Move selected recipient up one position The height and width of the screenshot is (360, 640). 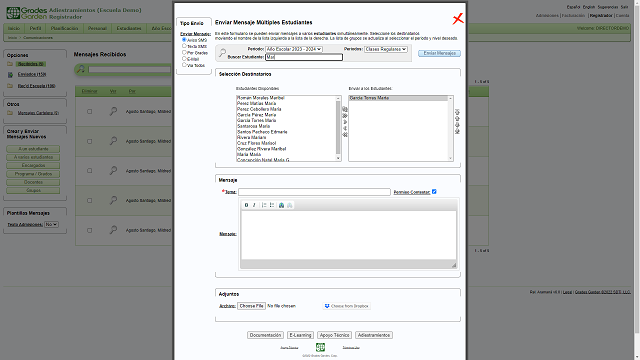pos(457,118)
